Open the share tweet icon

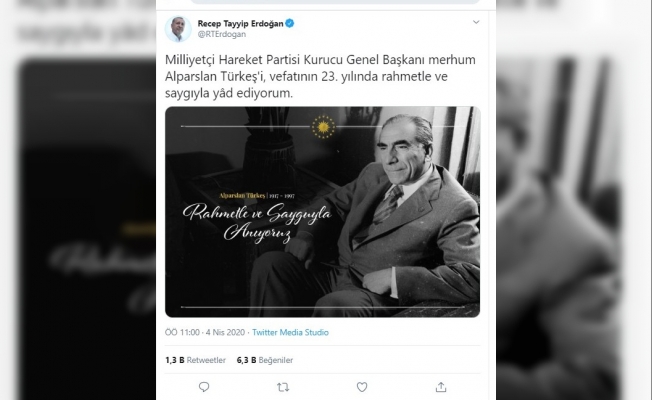click(x=441, y=387)
